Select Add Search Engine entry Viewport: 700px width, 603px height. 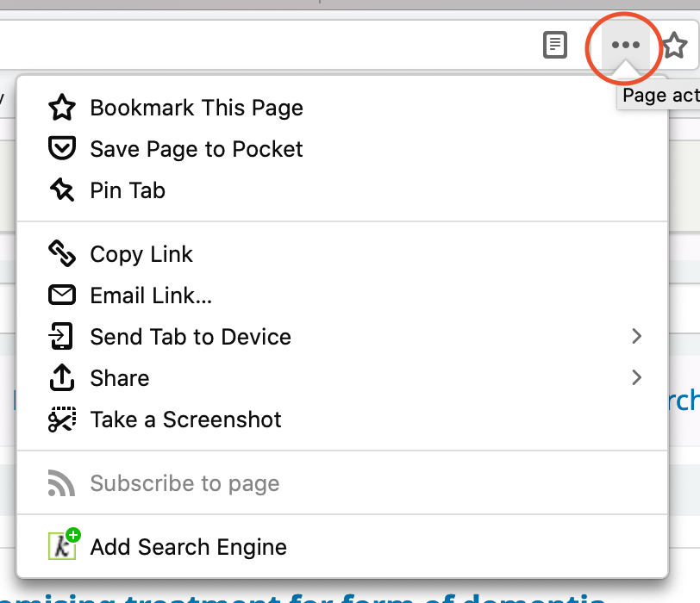click(188, 546)
